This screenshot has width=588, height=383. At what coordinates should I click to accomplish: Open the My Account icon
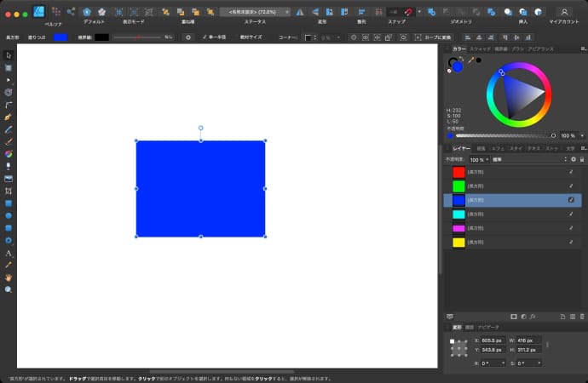pos(563,12)
